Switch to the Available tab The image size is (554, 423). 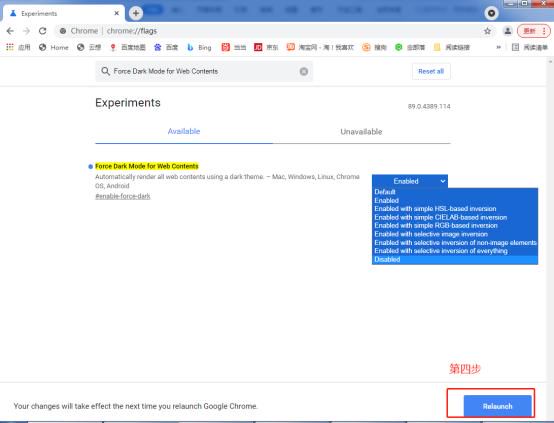point(184,131)
